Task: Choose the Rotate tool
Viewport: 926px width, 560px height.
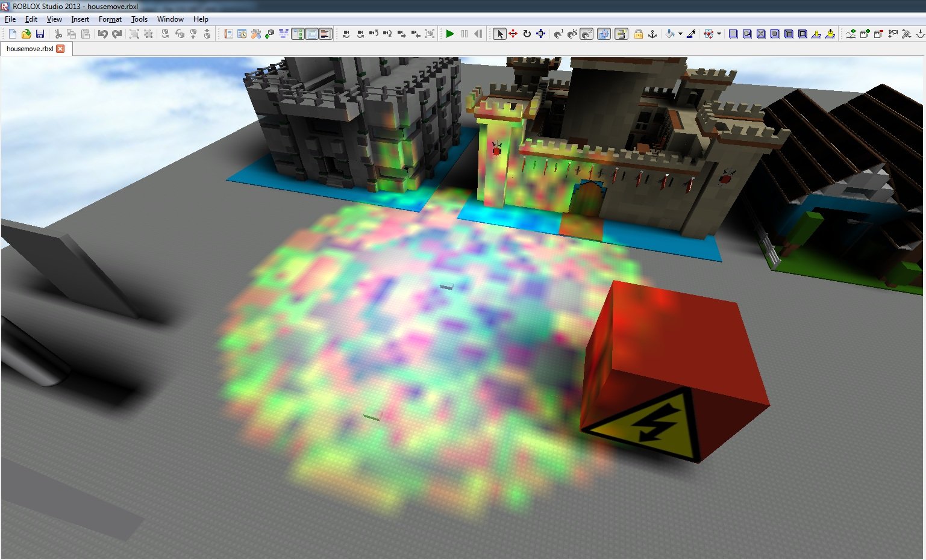Action: click(527, 34)
